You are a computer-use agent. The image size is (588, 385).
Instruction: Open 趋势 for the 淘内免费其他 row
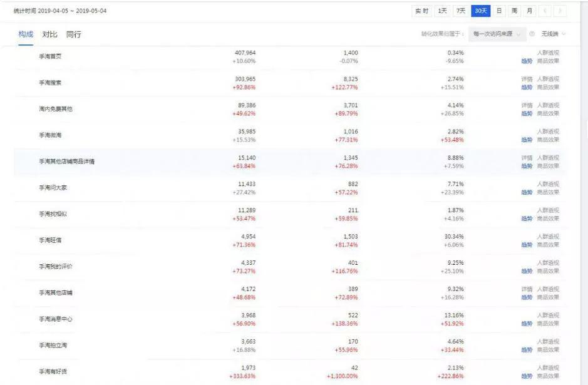point(527,113)
